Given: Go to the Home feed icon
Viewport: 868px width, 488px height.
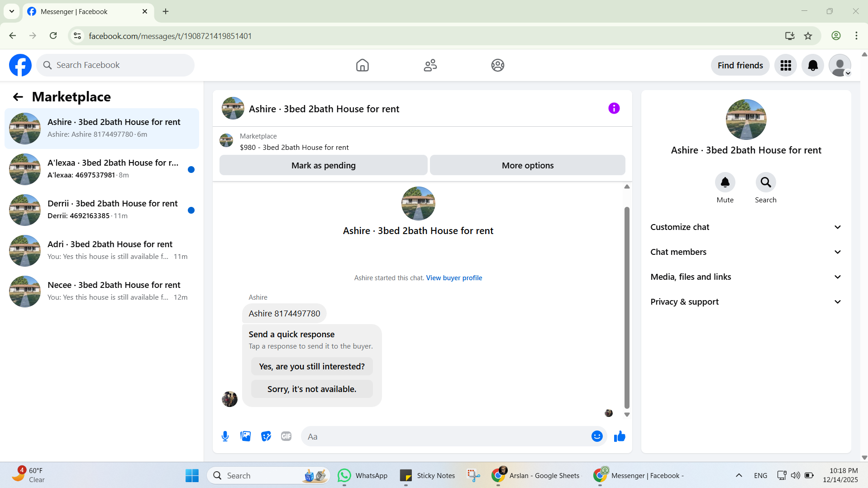Looking at the screenshot, I should tap(362, 65).
